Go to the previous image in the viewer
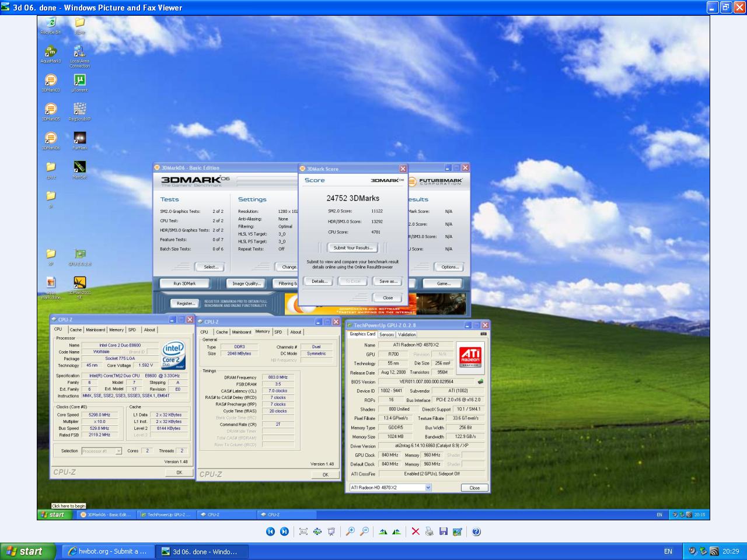The width and height of the screenshot is (747, 560). 270,531
